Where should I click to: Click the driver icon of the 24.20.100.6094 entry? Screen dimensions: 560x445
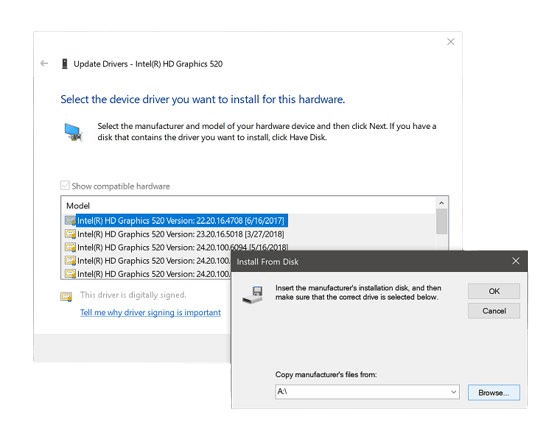click(70, 247)
